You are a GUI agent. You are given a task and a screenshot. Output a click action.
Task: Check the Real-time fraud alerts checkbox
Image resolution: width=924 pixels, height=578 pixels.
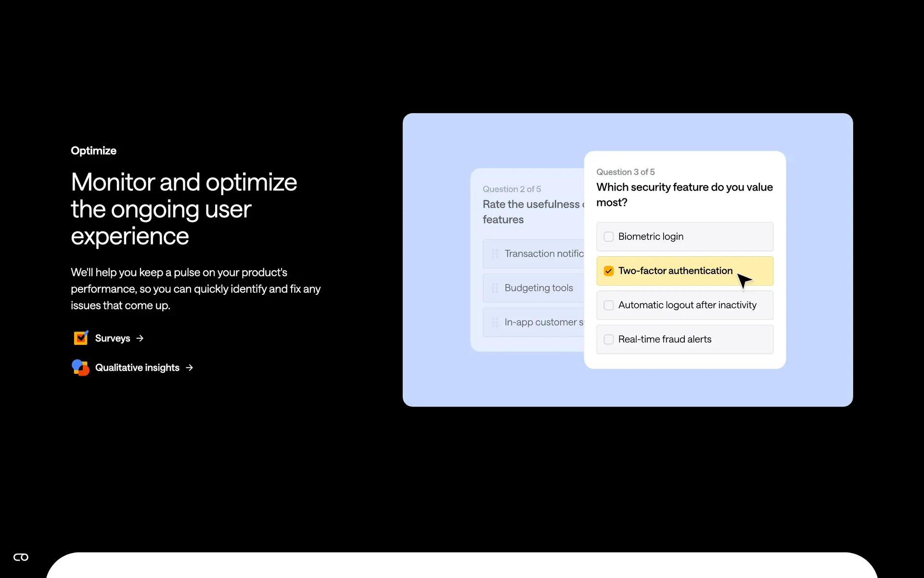[608, 339]
